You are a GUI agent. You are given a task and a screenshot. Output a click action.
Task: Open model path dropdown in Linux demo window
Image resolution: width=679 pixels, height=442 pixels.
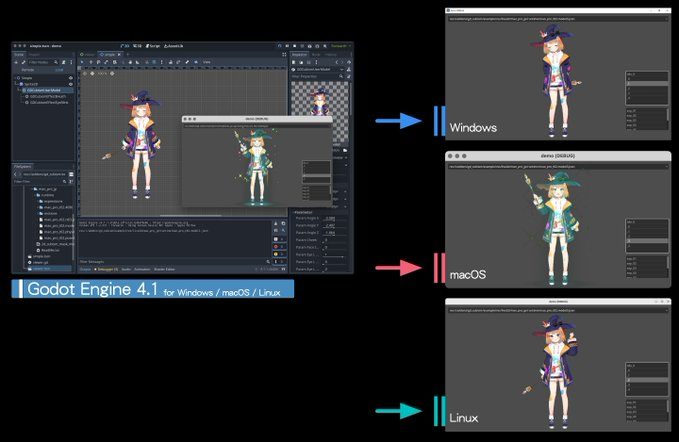[558, 310]
